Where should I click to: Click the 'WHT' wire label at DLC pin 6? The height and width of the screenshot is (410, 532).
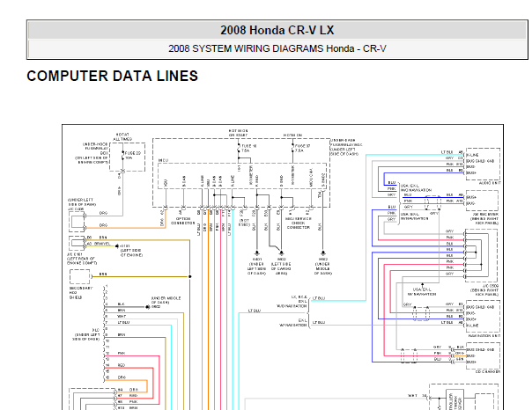pyautogui.click(x=122, y=316)
